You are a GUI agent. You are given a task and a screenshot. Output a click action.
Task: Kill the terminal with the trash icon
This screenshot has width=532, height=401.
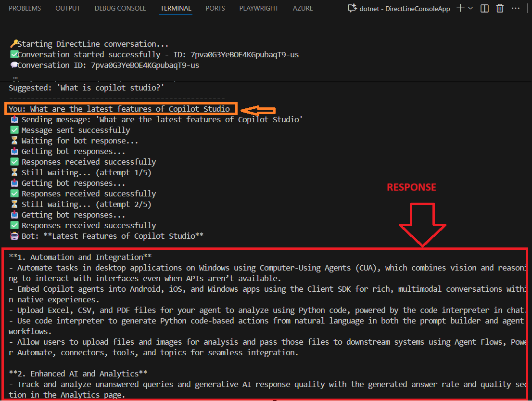pos(500,8)
